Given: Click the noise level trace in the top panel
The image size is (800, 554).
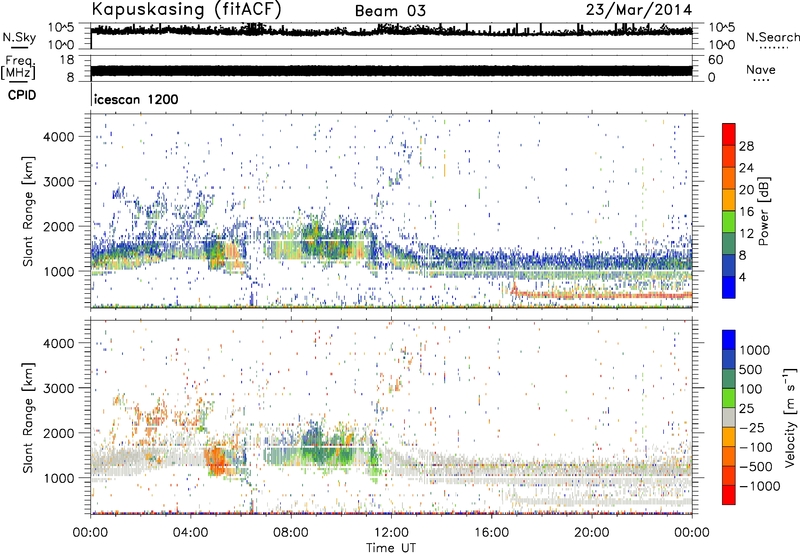Looking at the screenshot, I should pos(391,32).
